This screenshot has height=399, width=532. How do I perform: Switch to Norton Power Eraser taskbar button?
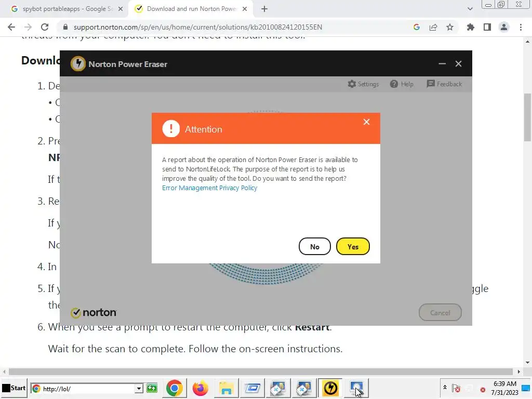(330, 388)
